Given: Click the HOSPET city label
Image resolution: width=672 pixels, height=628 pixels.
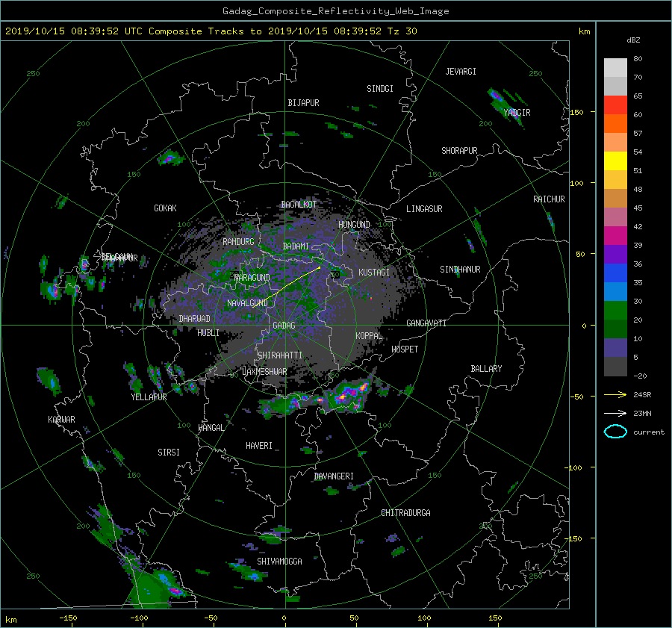Looking at the screenshot, I should pos(405,349).
